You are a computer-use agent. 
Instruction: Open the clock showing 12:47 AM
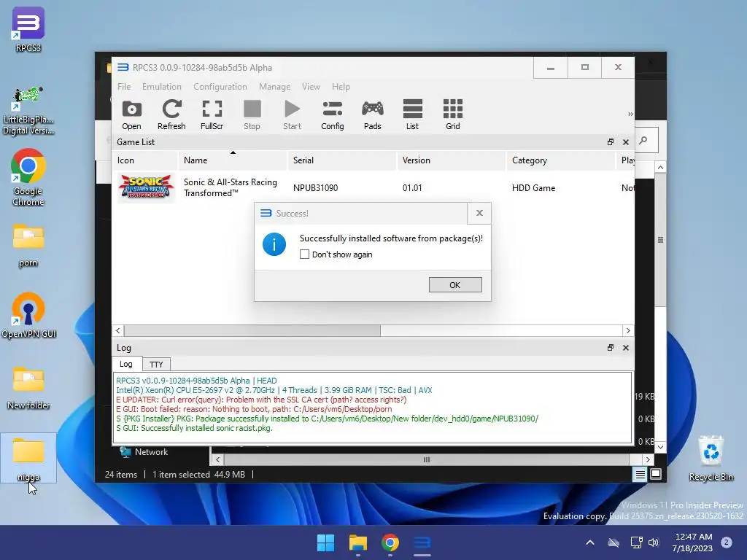point(692,542)
